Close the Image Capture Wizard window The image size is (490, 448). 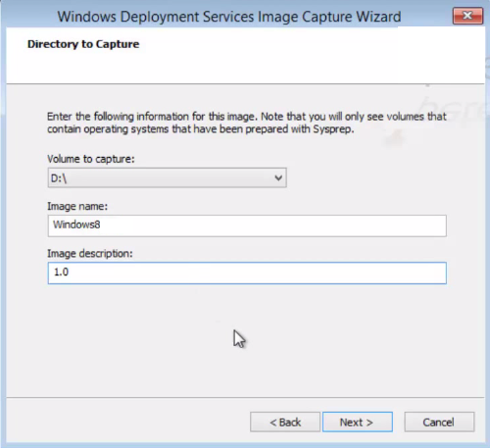point(467,16)
